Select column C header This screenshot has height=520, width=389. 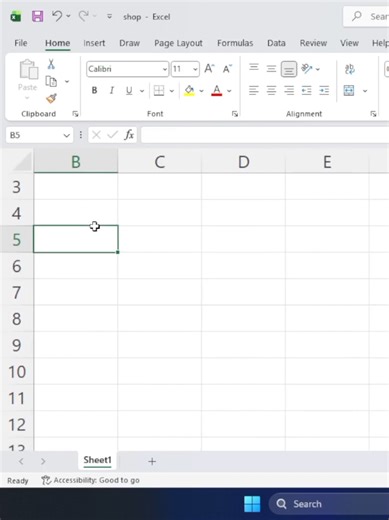coord(160,162)
